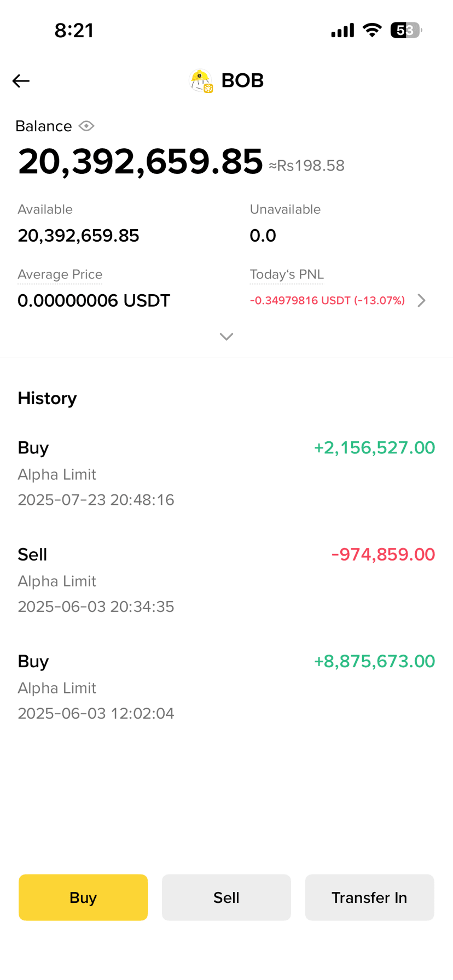Open the 2025-07-23 Buy history entry
The image size is (453, 980).
(x=226, y=473)
